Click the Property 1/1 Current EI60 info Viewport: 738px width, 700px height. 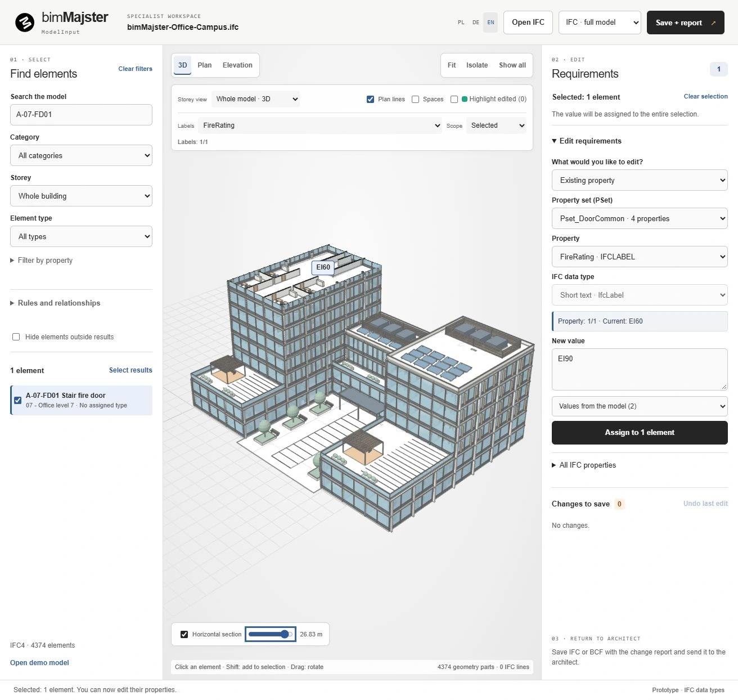(x=640, y=321)
